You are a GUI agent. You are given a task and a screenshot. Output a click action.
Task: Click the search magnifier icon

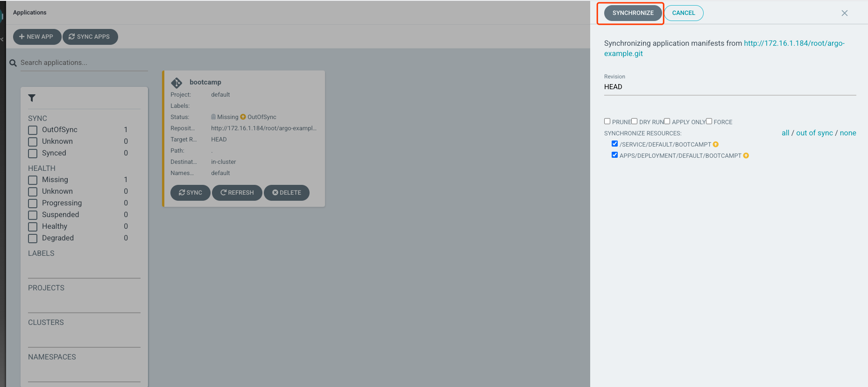[13, 63]
